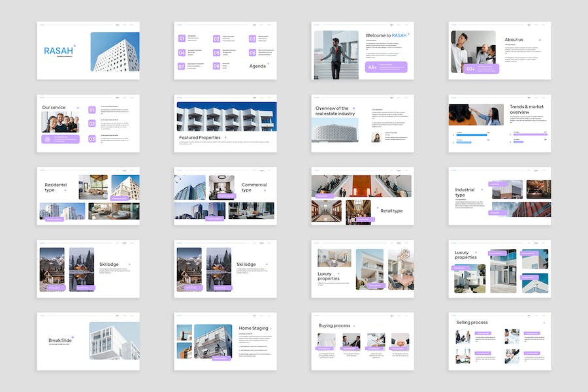Select the 02 badge on Our service slide

(92, 123)
